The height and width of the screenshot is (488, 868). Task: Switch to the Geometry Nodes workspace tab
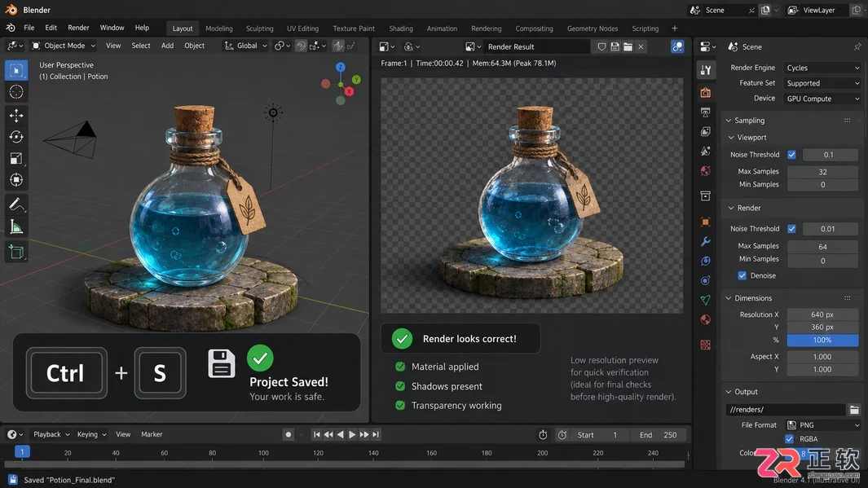[593, 29]
